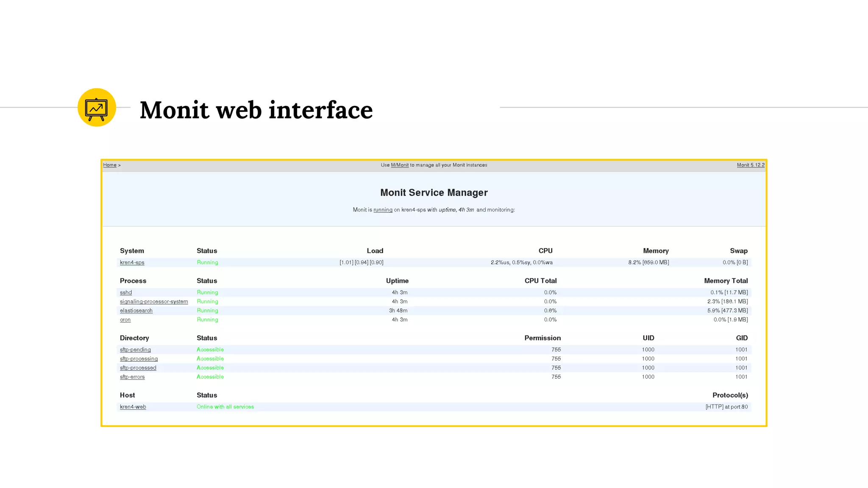Click memory value 8.2% [659.0 MB]
The width and height of the screenshot is (868, 488).
tap(648, 263)
